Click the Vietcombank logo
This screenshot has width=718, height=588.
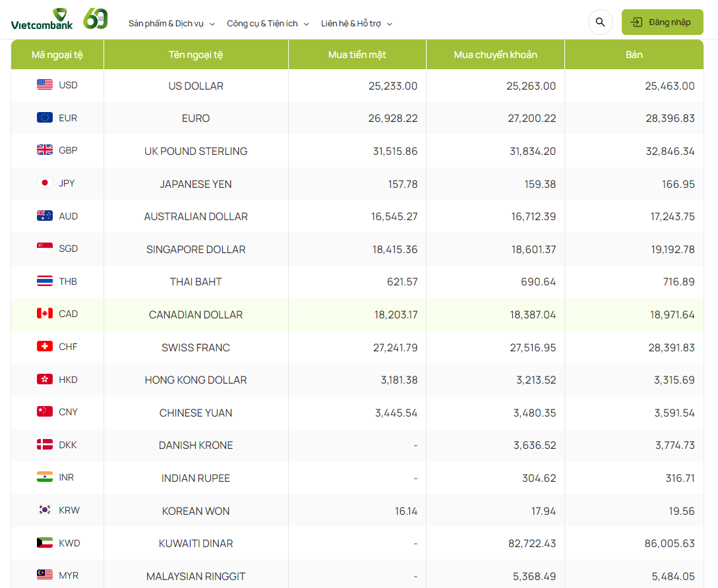point(42,20)
